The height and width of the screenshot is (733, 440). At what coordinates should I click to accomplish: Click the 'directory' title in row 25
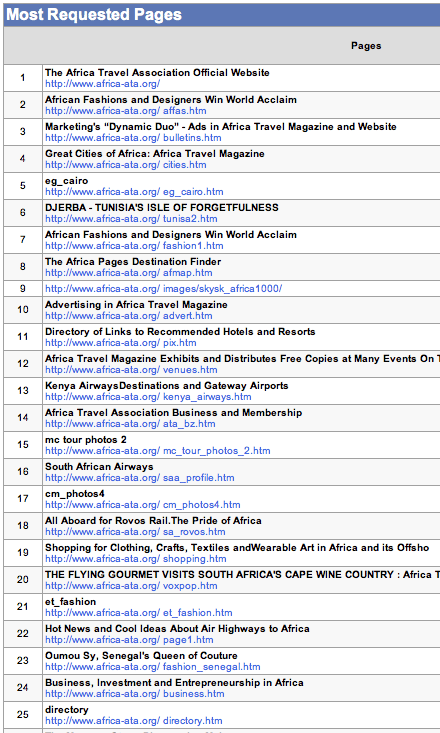click(x=67, y=711)
